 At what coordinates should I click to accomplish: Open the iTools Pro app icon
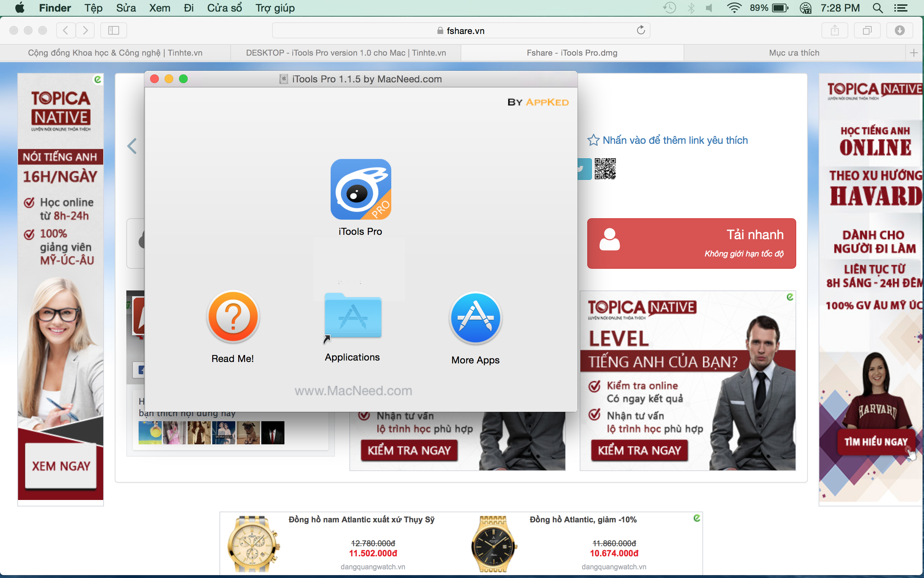pos(361,189)
